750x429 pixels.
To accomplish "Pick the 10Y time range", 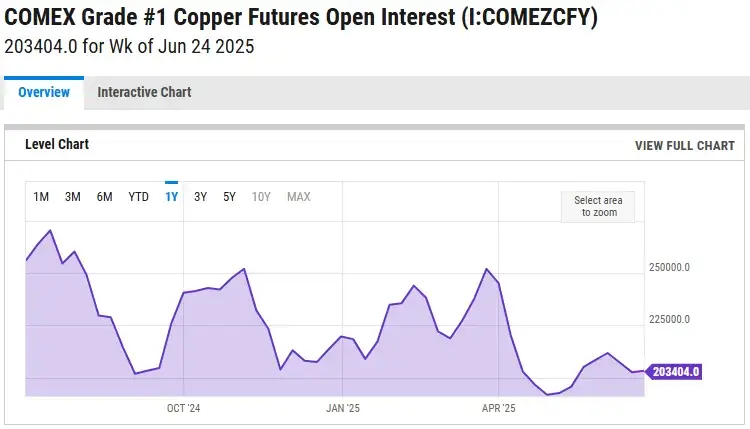I will tap(261, 197).
